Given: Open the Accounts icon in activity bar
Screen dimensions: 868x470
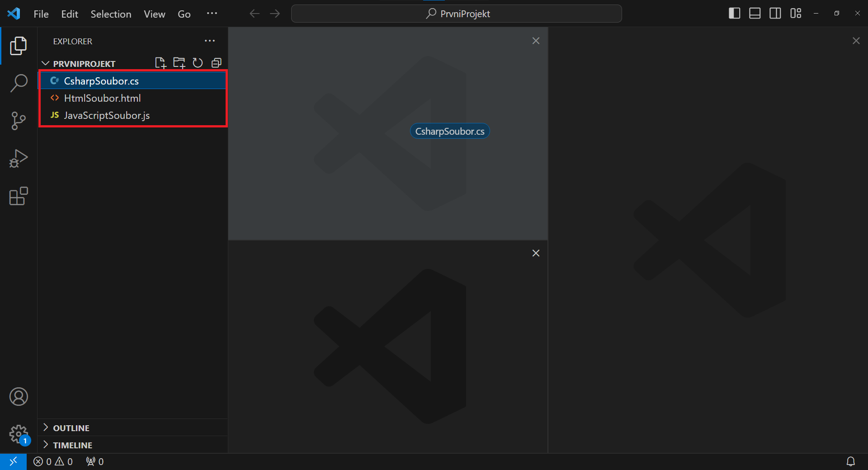Looking at the screenshot, I should [18, 397].
